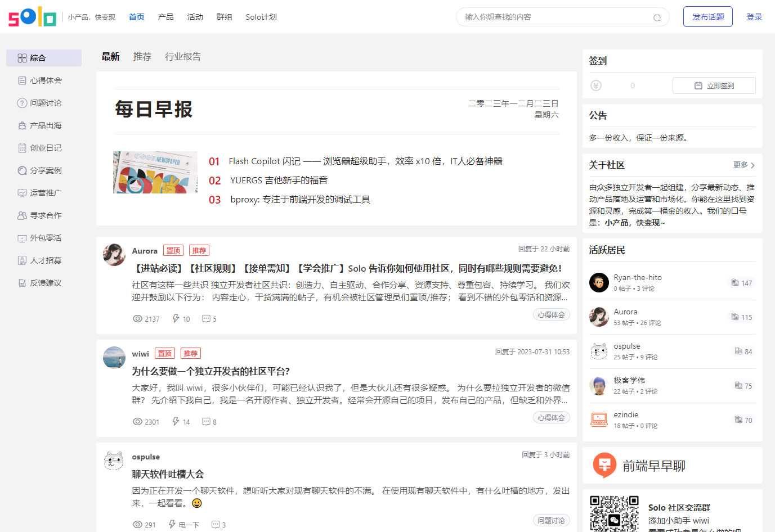This screenshot has width=775, height=532.
Task: Click the Solo logo in the header
Action: point(32,17)
